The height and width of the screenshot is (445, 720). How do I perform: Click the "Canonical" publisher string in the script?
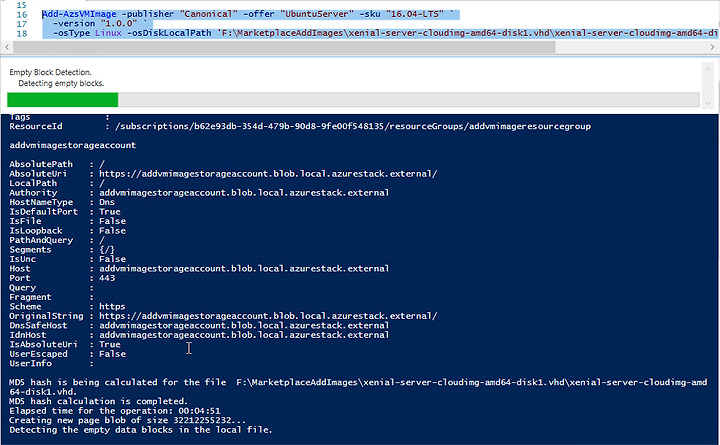click(211, 14)
